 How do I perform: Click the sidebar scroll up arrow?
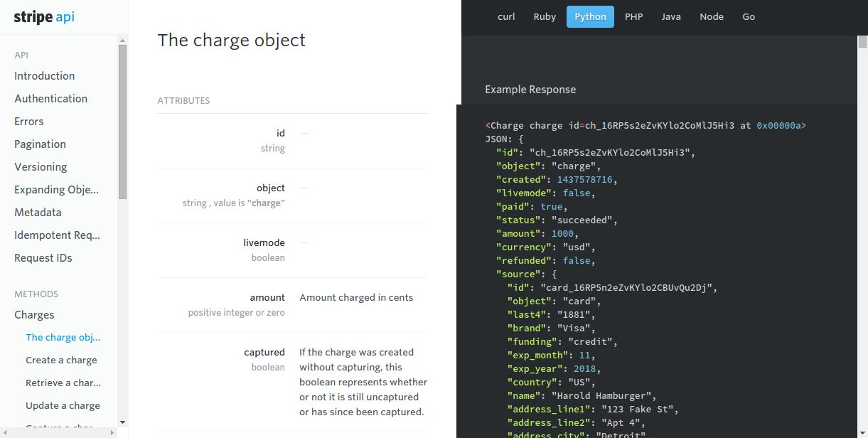[122, 41]
